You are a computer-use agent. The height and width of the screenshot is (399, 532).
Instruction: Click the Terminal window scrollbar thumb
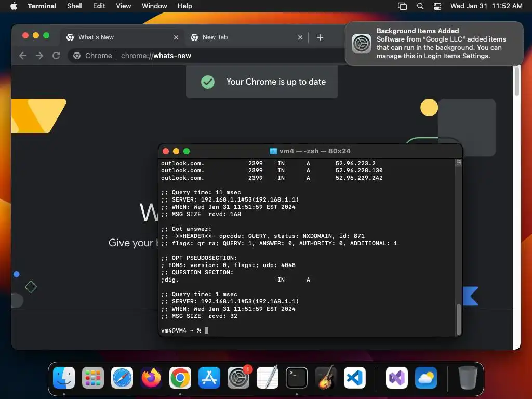point(459,320)
